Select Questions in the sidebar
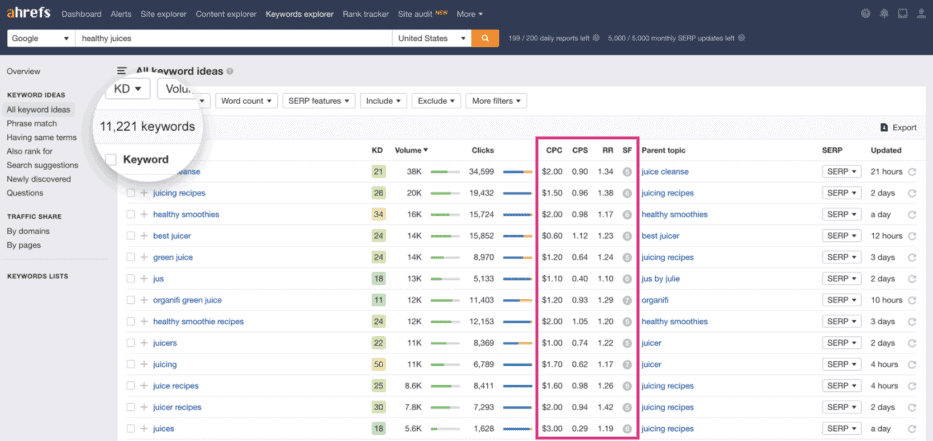This screenshot has width=933, height=441. tap(24, 193)
